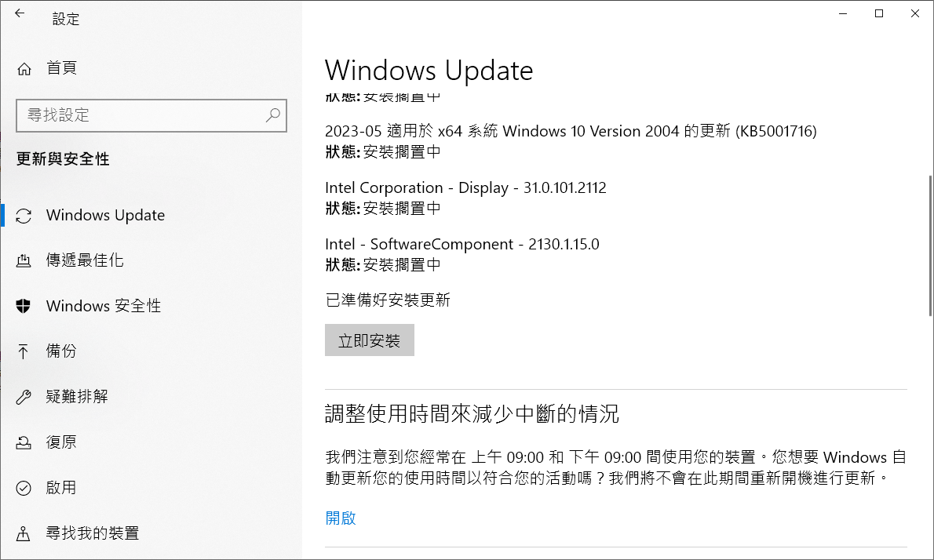Screen dimensions: 934x560
Task: Click the 備份 upload arrow icon
Action: click(x=24, y=351)
